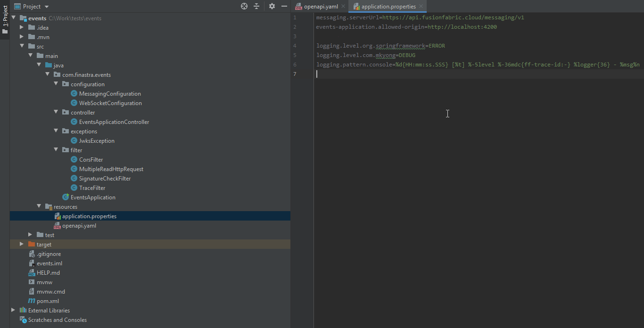Click logging.level.org.springframework line
Screen dimensions: 644x328
click(380, 46)
